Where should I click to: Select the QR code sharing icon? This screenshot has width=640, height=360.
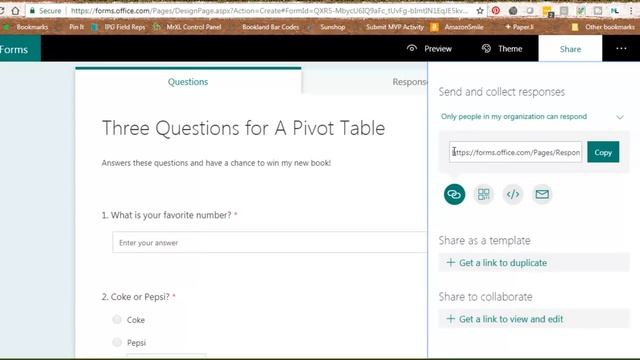(x=484, y=194)
